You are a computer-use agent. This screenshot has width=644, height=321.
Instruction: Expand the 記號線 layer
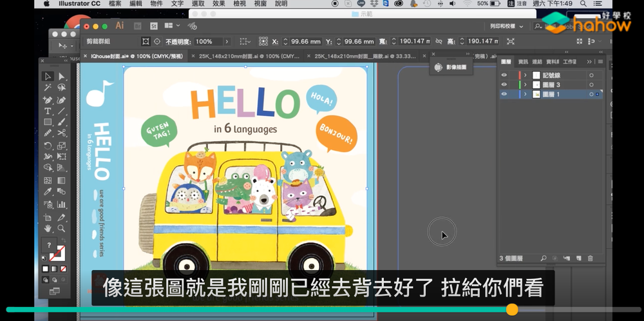(526, 75)
